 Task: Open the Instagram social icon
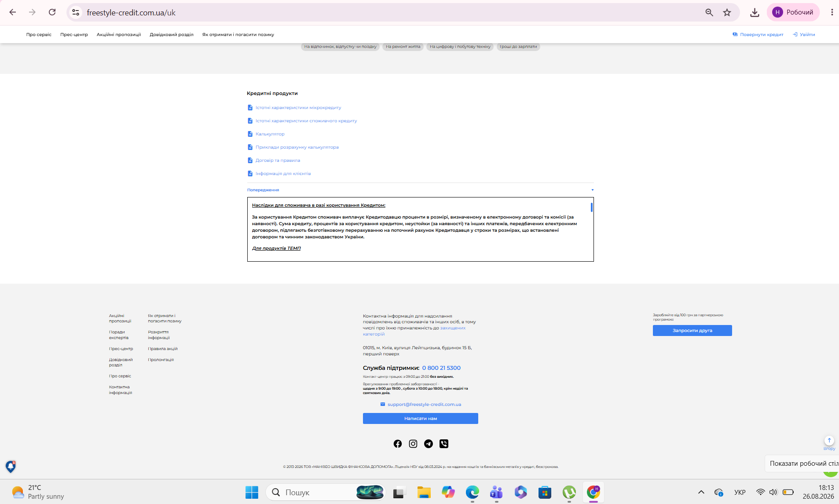pos(413,444)
